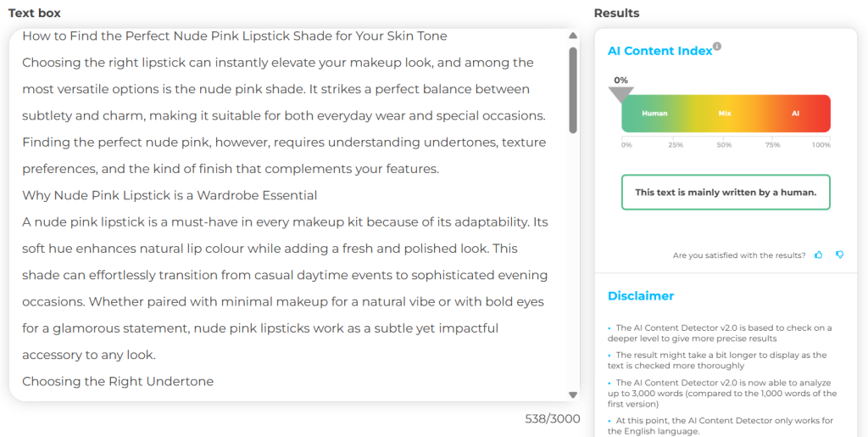
Task: Click the Disclaimer heading
Action: click(641, 296)
